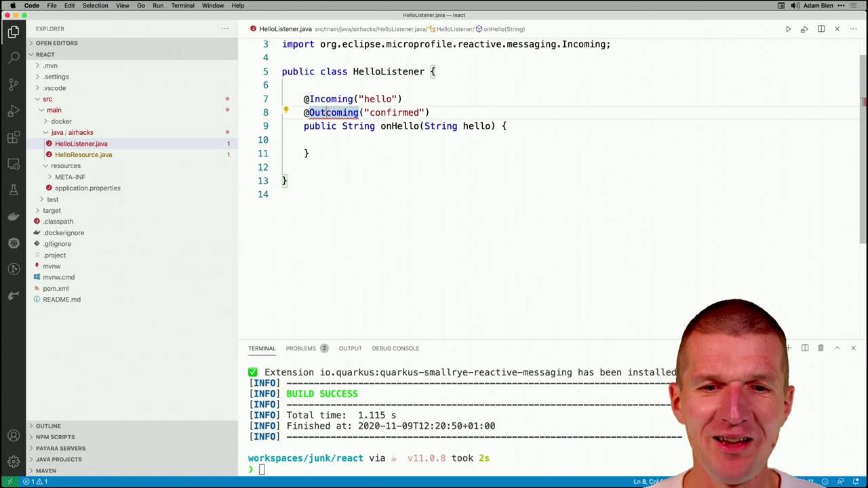
Task: Click the Debug Java icon in editor toolbar
Action: tap(804, 29)
